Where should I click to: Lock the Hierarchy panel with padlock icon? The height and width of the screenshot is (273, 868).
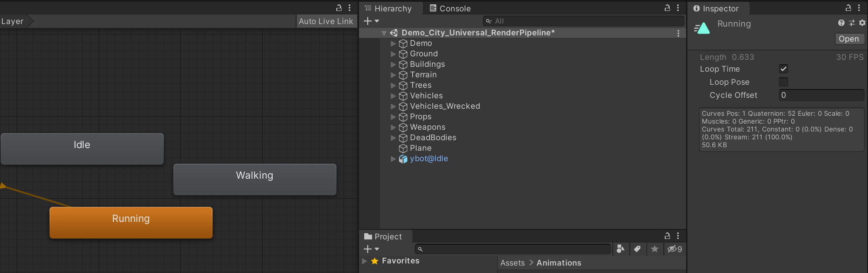[667, 8]
